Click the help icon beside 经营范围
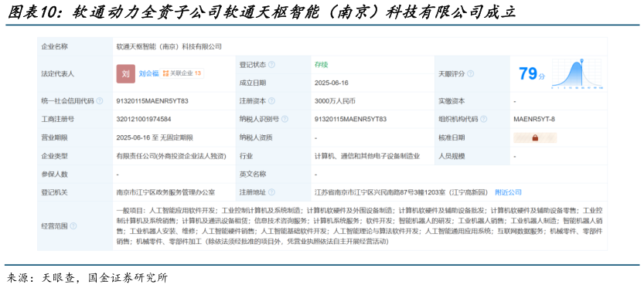This screenshot has height=288, width=644. 73,226
